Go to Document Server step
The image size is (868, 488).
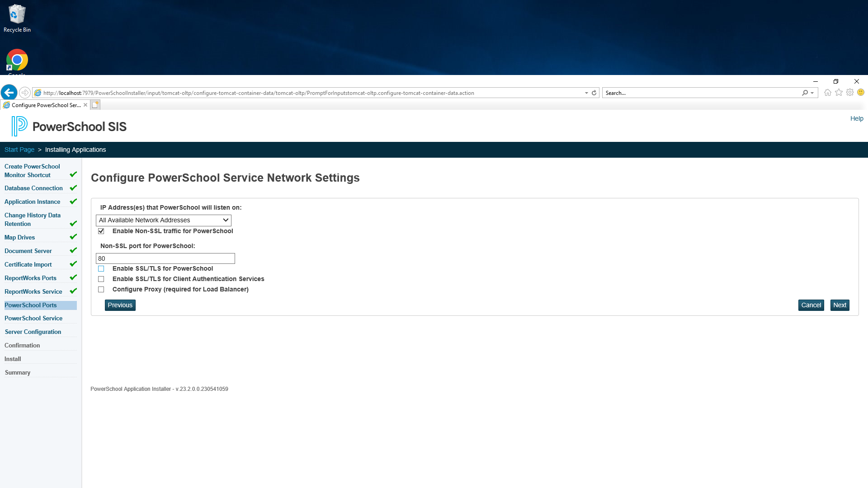[28, 251]
